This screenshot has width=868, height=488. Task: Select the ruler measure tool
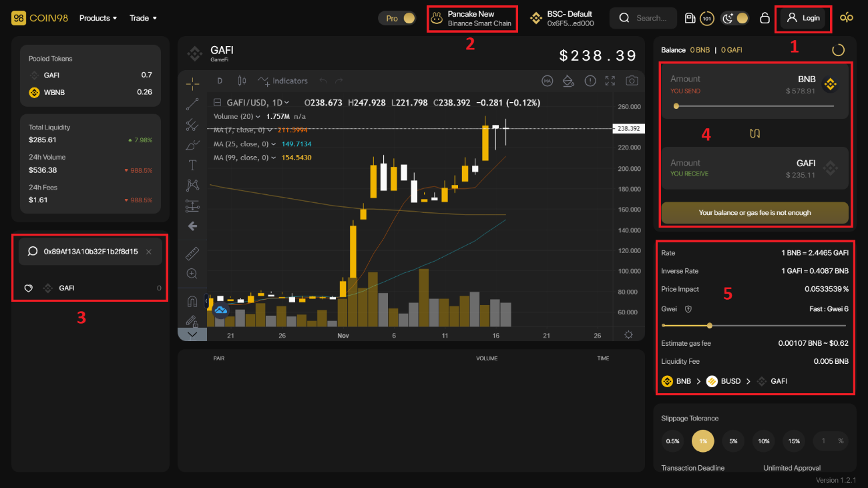[x=192, y=253]
